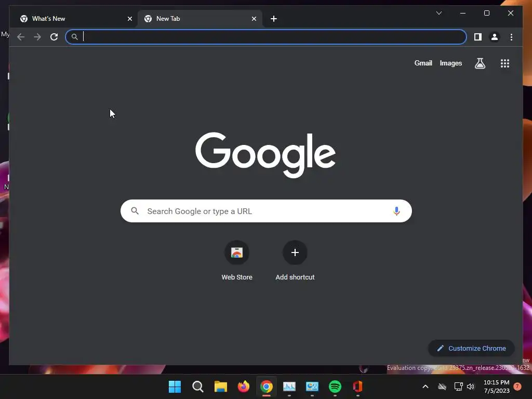
Task: Go forward using the forward arrow
Action: coord(37,37)
